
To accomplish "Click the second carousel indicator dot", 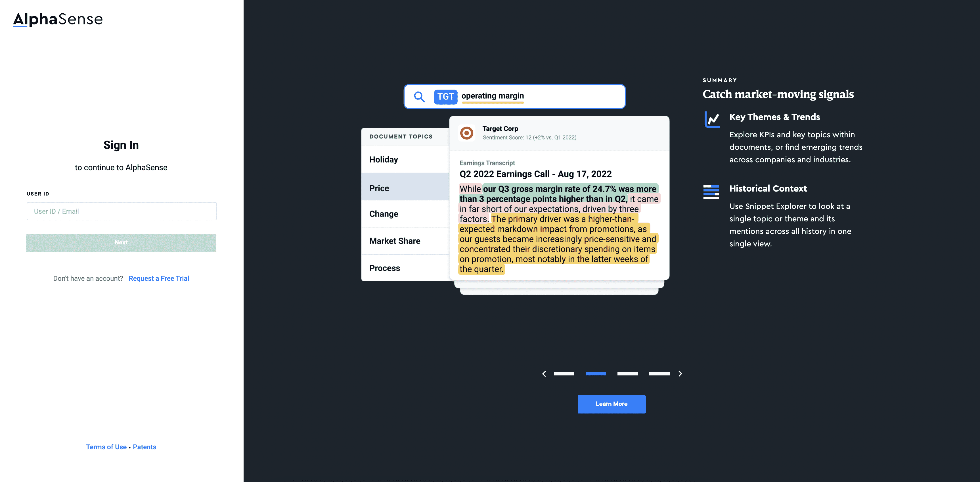I will pyautogui.click(x=596, y=373).
